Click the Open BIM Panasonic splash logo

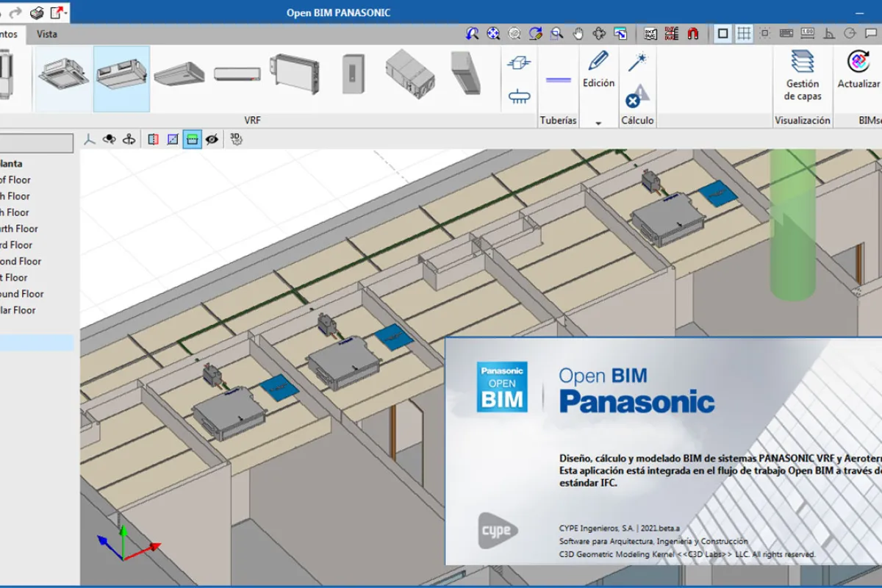[502, 387]
